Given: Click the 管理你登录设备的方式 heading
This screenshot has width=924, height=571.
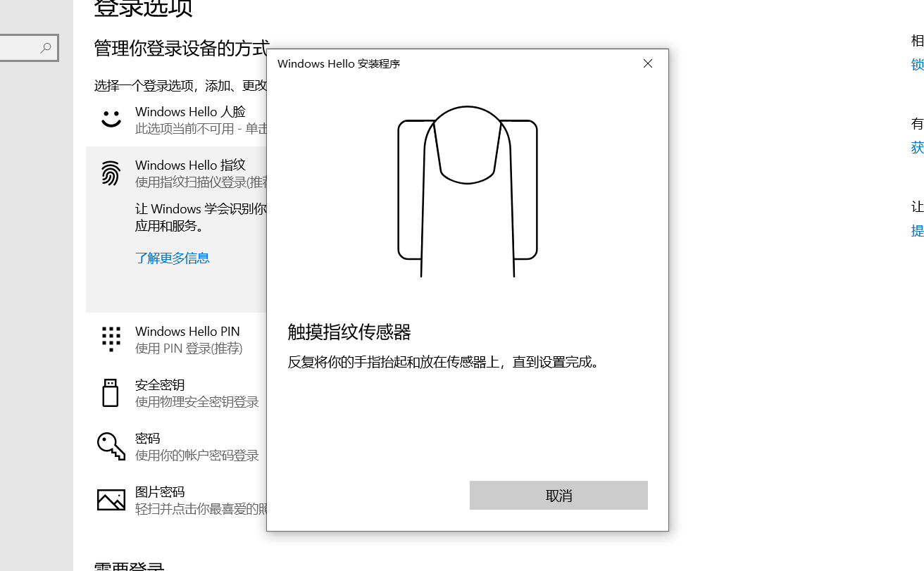Looking at the screenshot, I should 182,49.
